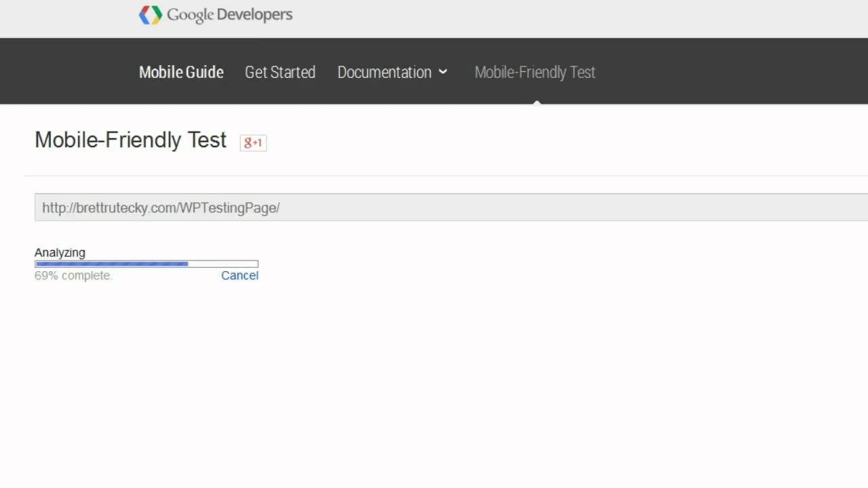Cancel the analysis in progress

click(x=239, y=275)
